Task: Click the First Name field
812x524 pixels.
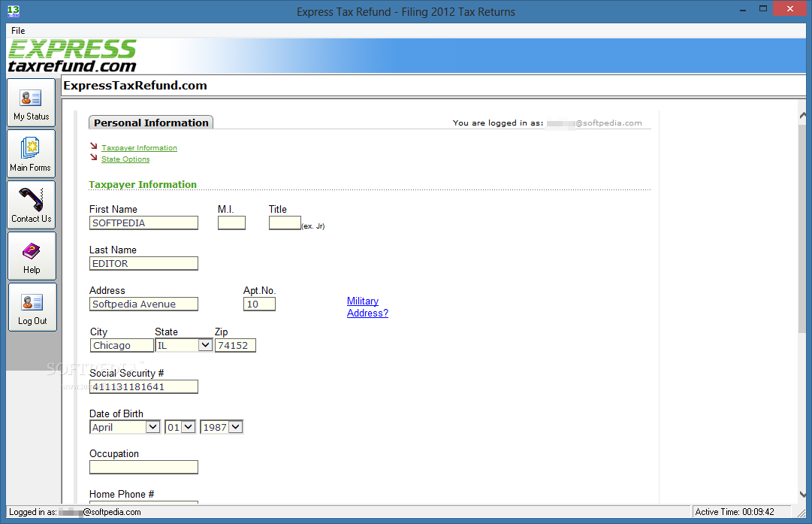Action: (x=143, y=223)
